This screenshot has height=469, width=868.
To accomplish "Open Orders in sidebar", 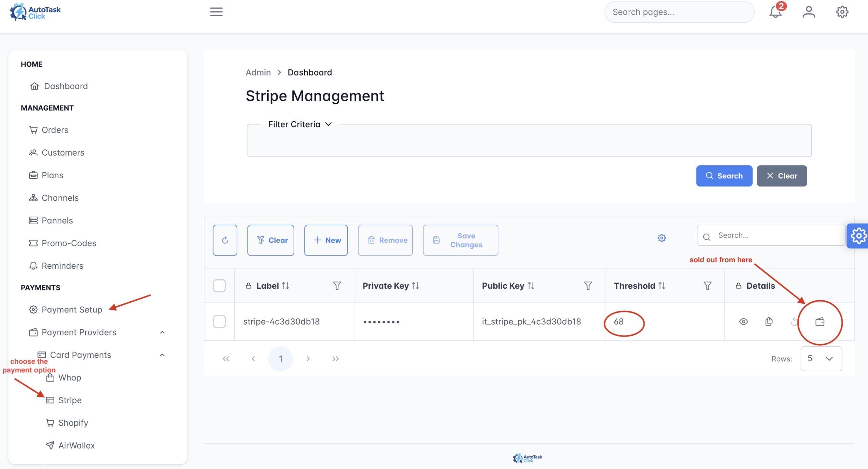I will [x=48, y=130].
